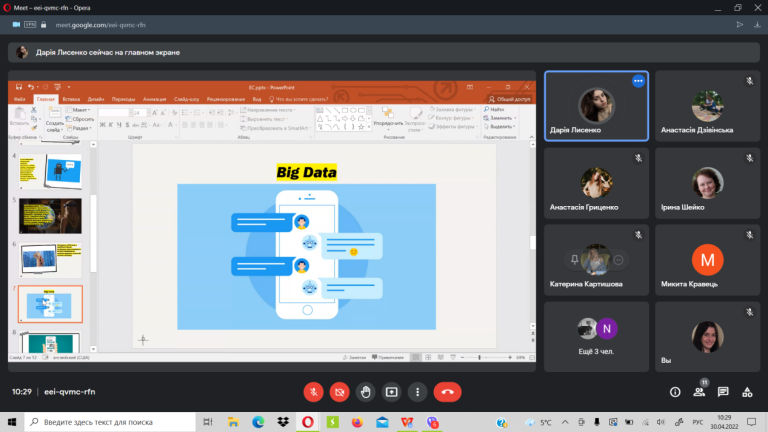Toggle the camera on/off button
768x432 pixels.
pyautogui.click(x=339, y=392)
